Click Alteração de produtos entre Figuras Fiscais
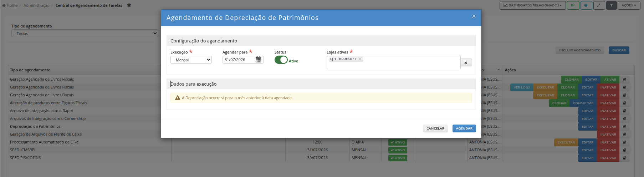The height and width of the screenshot is (177, 644). (x=48, y=103)
